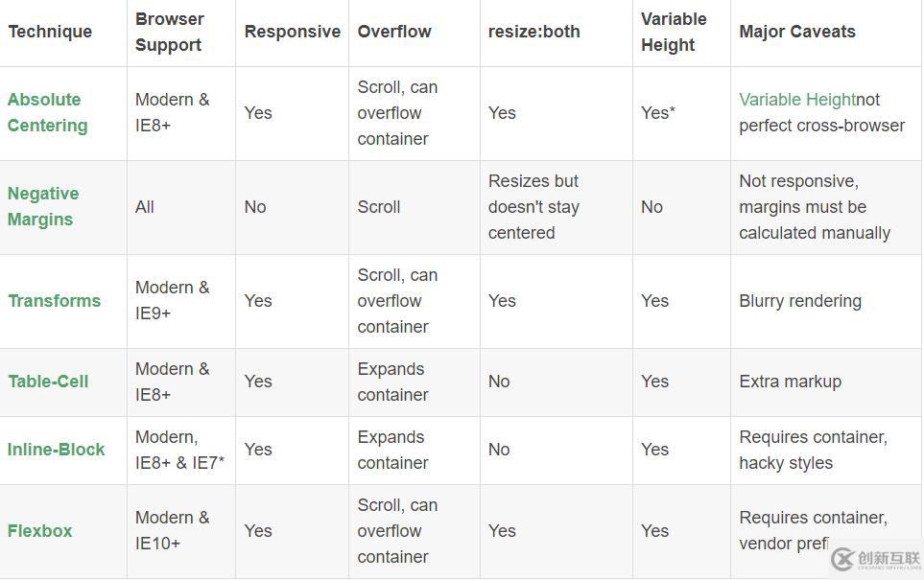Click the Overflow column header
This screenshot has width=924, height=580.
coord(394,32)
